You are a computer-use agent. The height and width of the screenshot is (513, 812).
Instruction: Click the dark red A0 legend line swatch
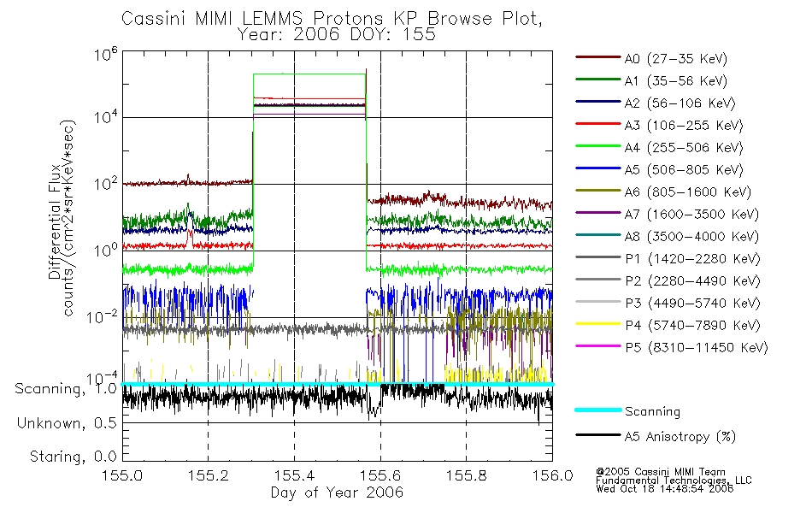[x=597, y=57]
